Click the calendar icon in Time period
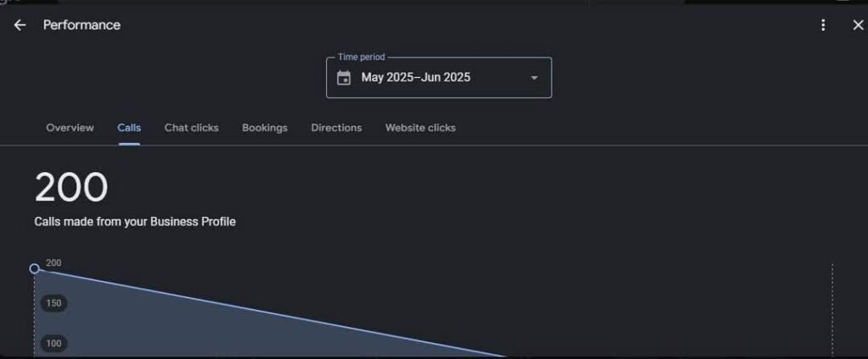868x359 pixels. tap(344, 78)
